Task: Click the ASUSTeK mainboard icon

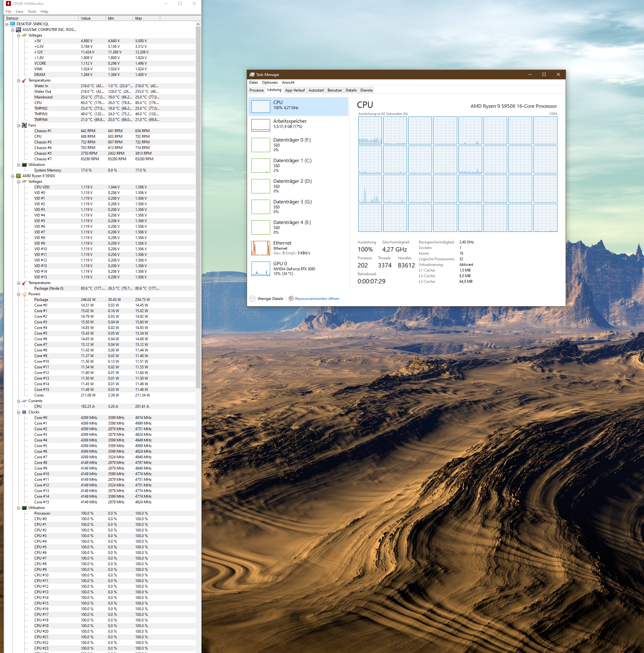Action: 19,30
